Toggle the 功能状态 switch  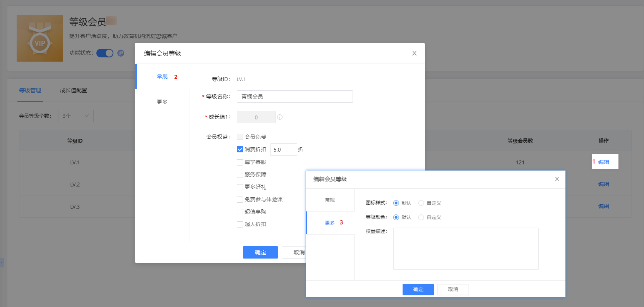(x=104, y=53)
